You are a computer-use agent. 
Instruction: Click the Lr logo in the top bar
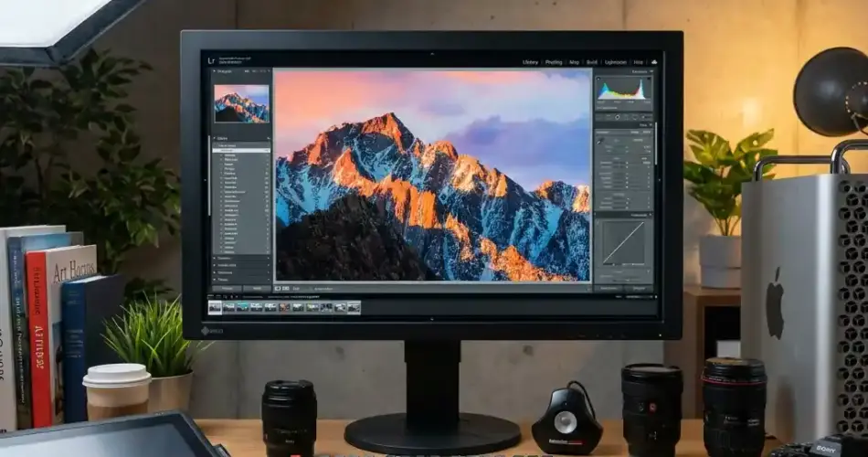[x=211, y=61]
